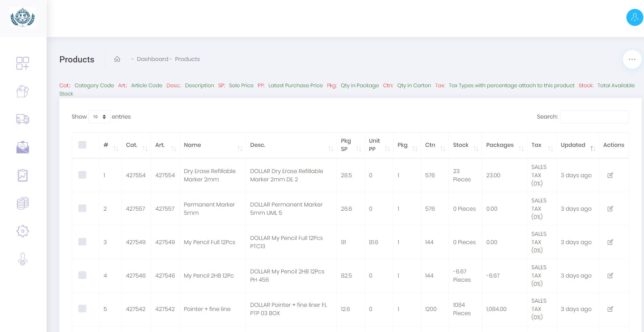
Task: Edit the Dry Erase Refillable Marker row
Action: pyautogui.click(x=610, y=175)
